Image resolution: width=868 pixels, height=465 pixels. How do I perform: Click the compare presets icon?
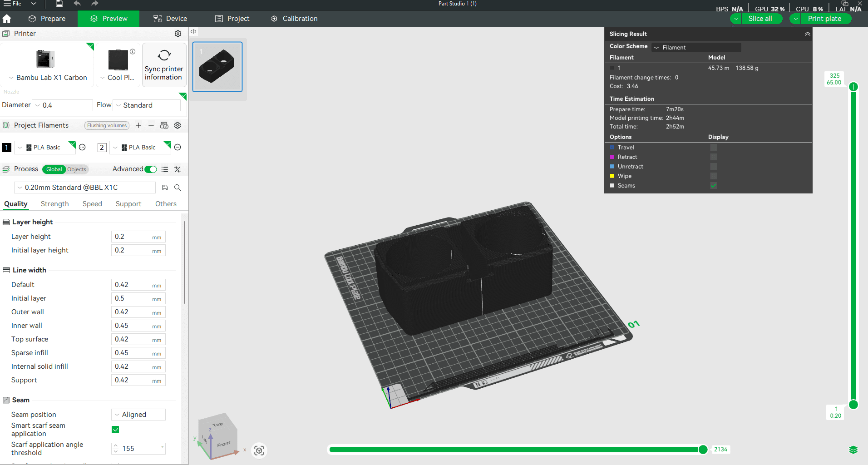pos(178,169)
